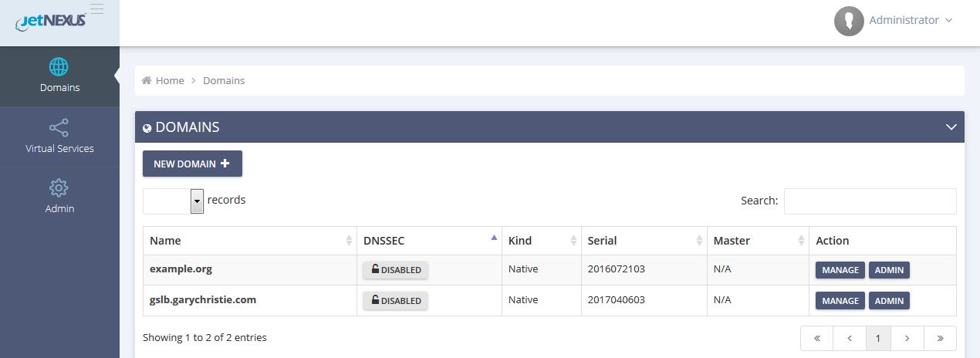Viewport: 980px width, 358px height.
Task: Select page 1 in pagination
Action: [878, 338]
